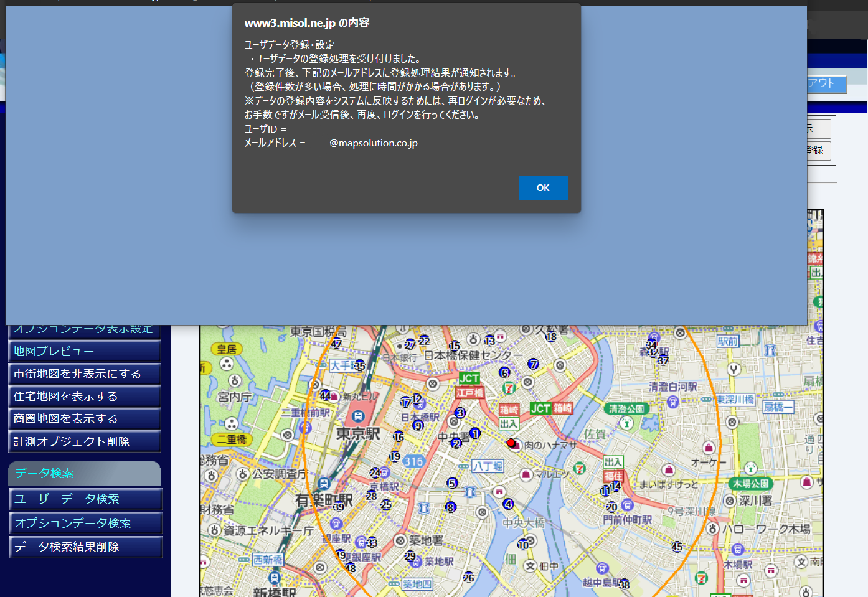Click the 皇居 label on the map
The image size is (868, 597).
(227, 349)
